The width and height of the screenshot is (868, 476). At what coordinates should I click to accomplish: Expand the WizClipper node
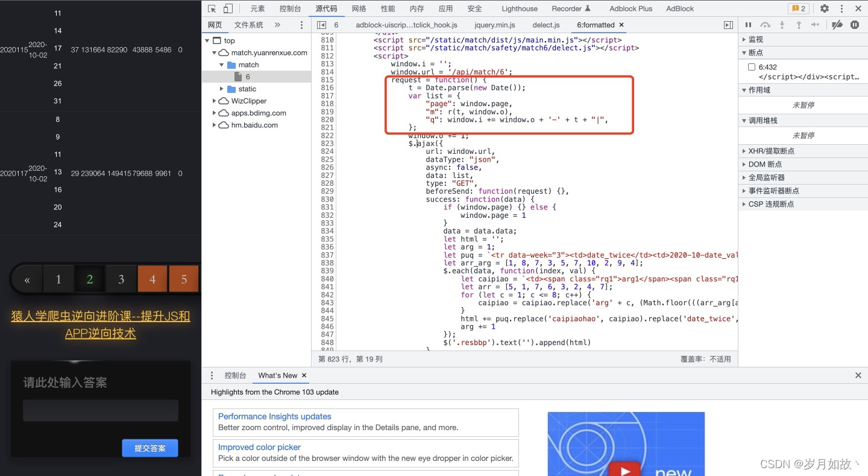click(215, 101)
